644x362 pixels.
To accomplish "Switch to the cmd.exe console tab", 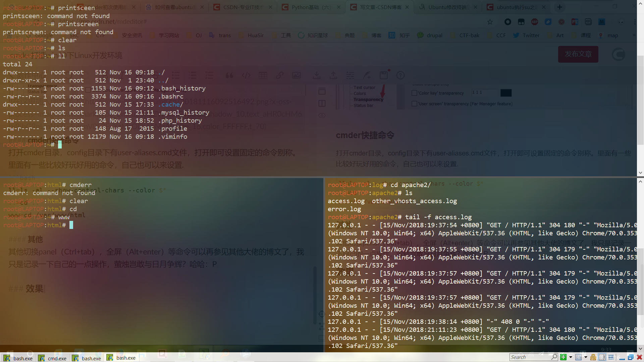I will 53,358.
